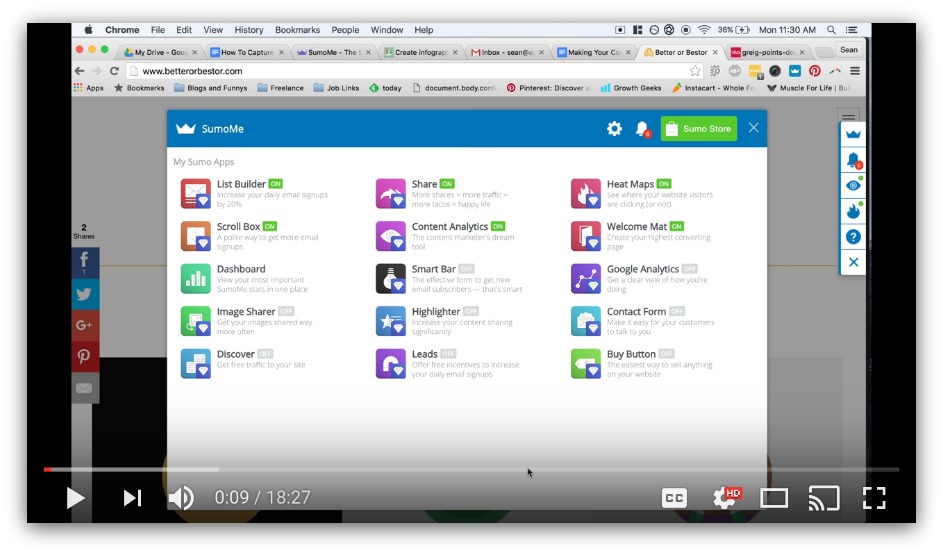Image resolution: width=943 pixels, height=554 pixels.
Task: View SumoMe notifications bell in header
Action: click(x=642, y=129)
